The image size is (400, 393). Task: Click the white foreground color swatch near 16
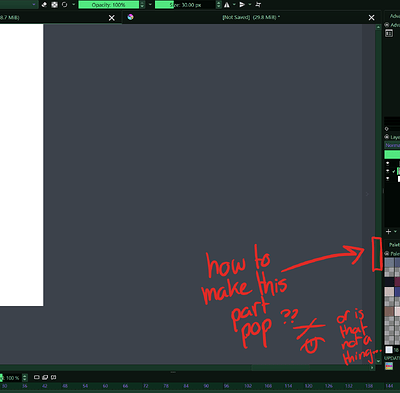[389, 350]
